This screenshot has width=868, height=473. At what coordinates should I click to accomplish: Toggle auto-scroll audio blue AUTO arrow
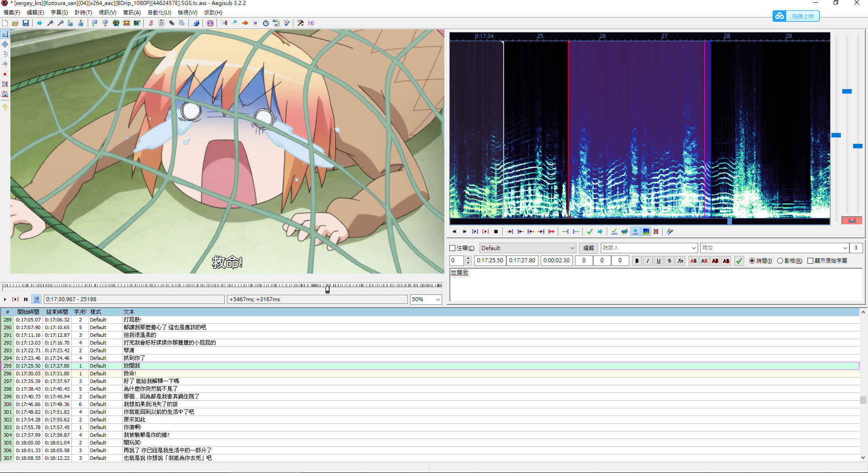636,232
